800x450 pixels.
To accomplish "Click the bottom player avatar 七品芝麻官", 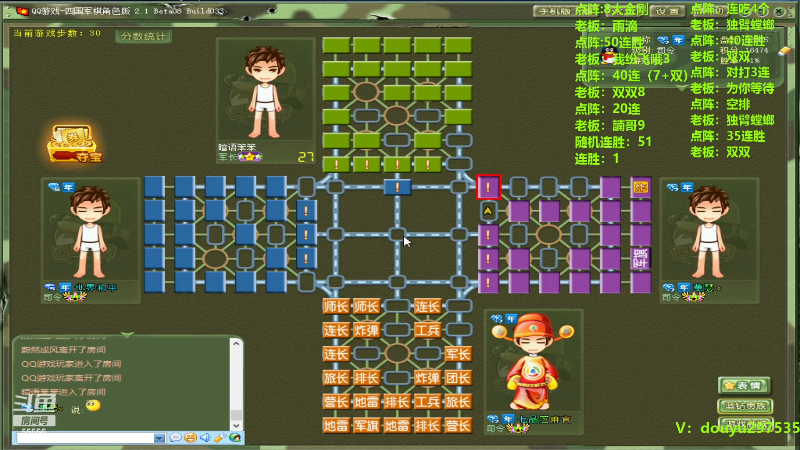I will pyautogui.click(x=533, y=361).
